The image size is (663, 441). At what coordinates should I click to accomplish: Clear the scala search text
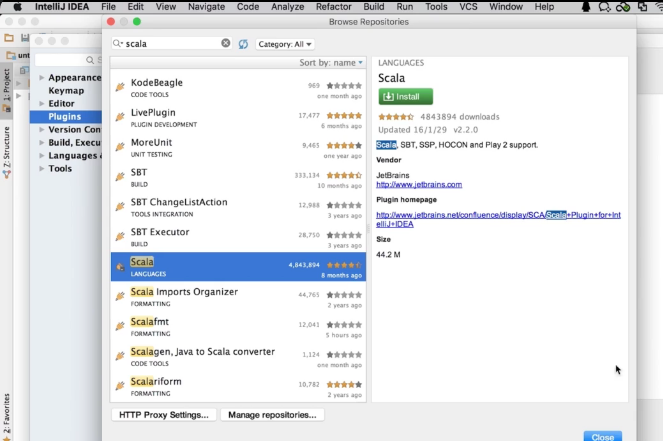pos(226,43)
